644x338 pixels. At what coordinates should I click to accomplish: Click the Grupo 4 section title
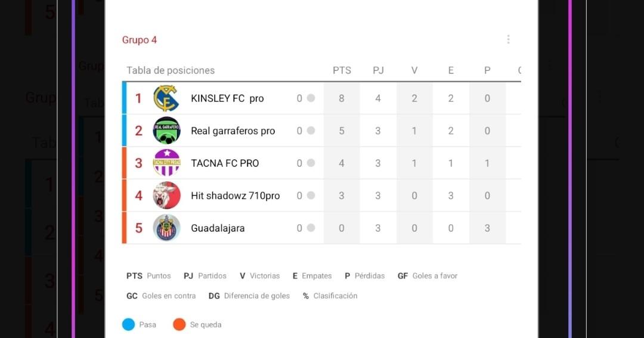[140, 40]
